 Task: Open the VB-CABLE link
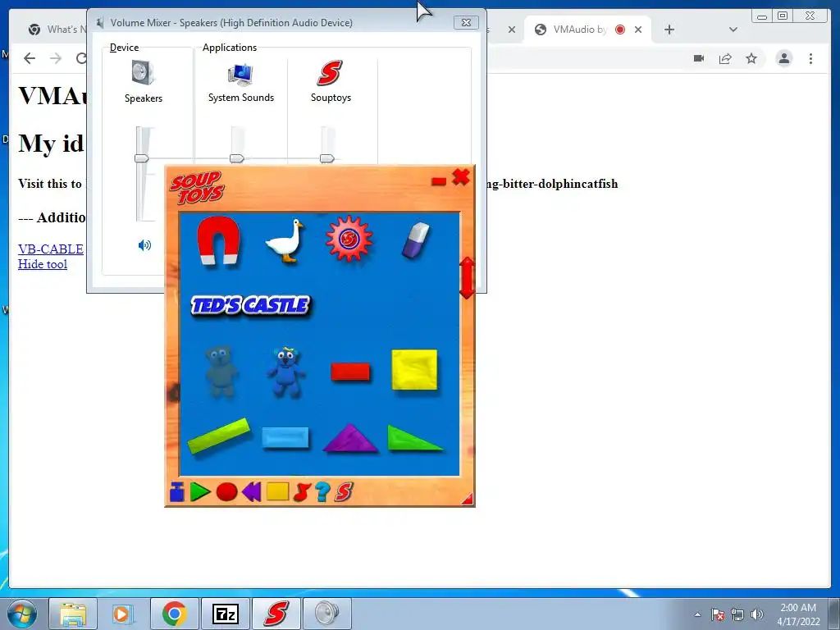pos(51,249)
